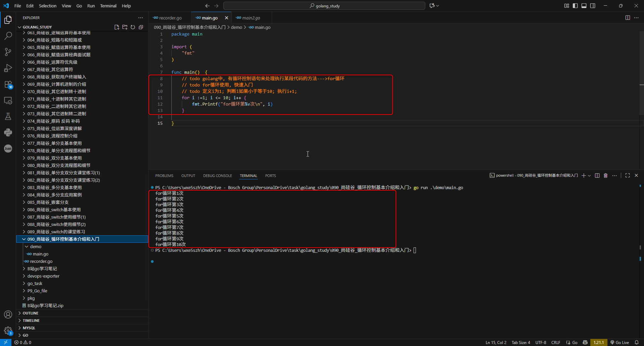
Task: Open the Remote Explorer view
Action: pos(8,100)
